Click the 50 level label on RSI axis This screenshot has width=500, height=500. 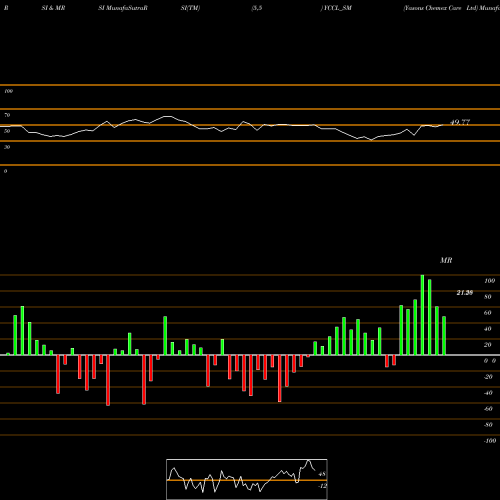(7, 131)
